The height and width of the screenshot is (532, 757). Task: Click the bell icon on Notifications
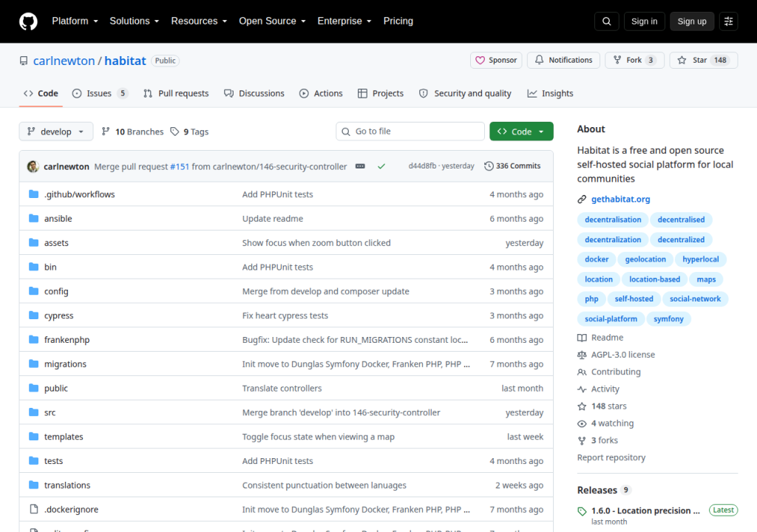pyautogui.click(x=539, y=60)
